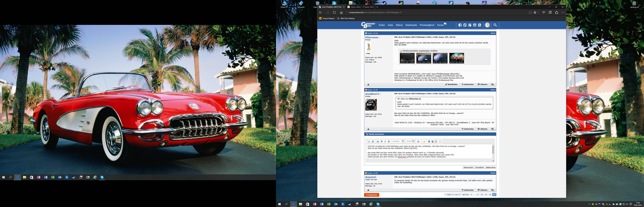Image resolution: width=644 pixels, height=207 pixels.
Task: Click the insert link globe icon
Action: [x=429, y=141]
